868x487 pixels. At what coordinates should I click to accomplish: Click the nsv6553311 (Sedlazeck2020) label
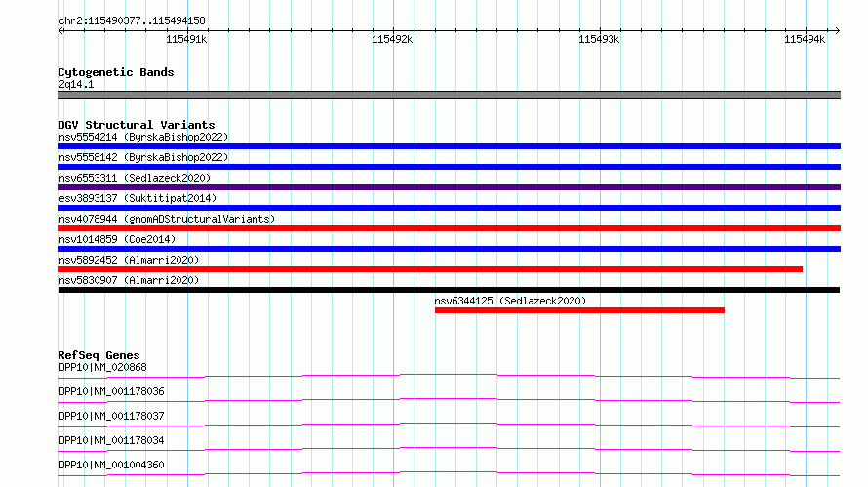pyautogui.click(x=135, y=178)
